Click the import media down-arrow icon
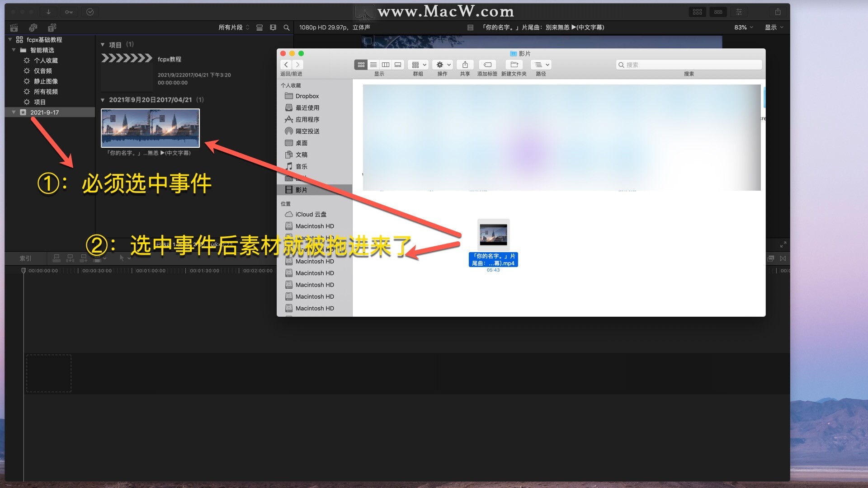This screenshot has width=868, height=488. coord(48,12)
